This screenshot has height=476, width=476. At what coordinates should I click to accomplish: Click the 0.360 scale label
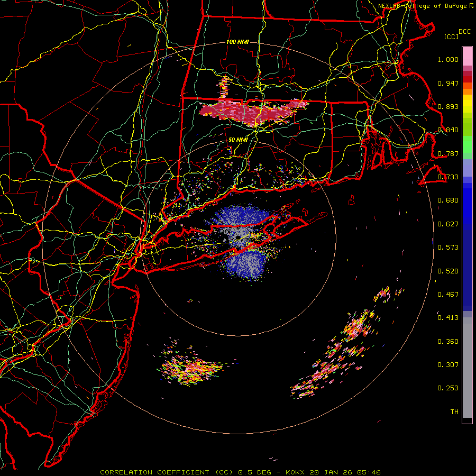pyautogui.click(x=448, y=342)
